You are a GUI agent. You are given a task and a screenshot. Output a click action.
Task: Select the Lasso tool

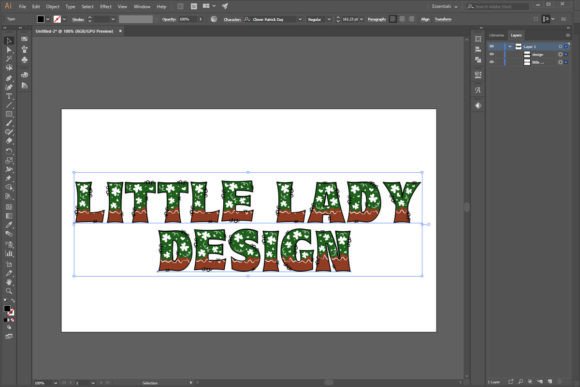pyautogui.click(x=9, y=68)
